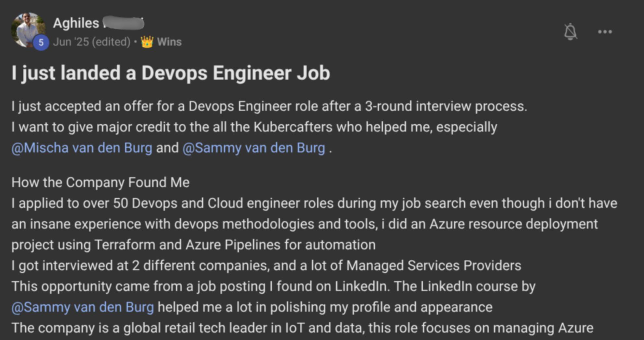Image resolution: width=644 pixels, height=340 pixels.
Task: Click the Jun '25 (edited) timestamp
Action: 91,42
